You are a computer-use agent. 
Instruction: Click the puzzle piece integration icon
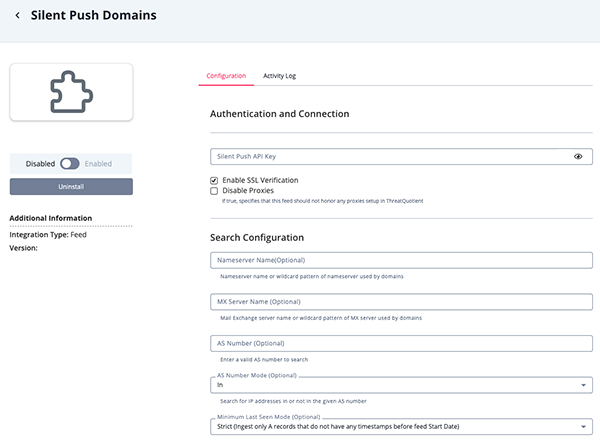point(72,92)
